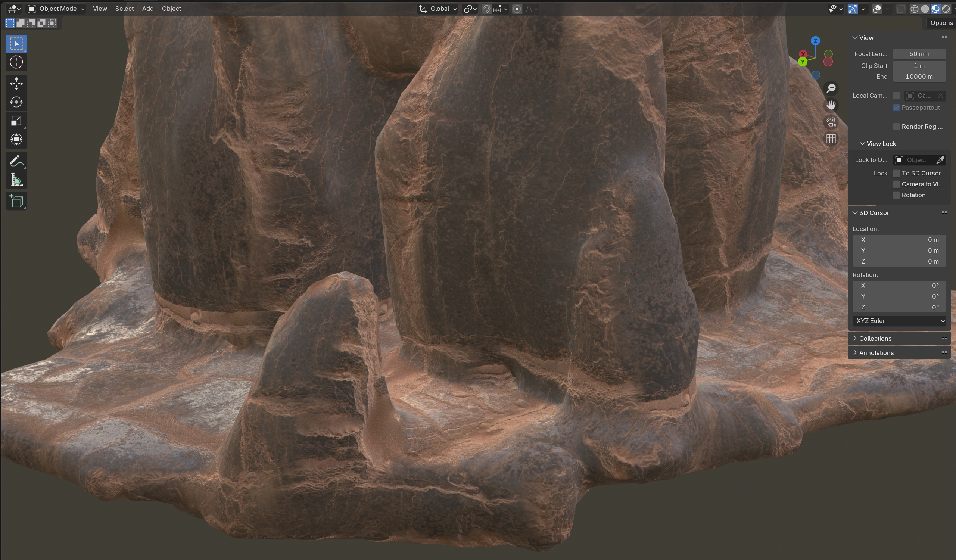Expand the Collections panel
The width and height of the screenshot is (956, 560).
875,339
